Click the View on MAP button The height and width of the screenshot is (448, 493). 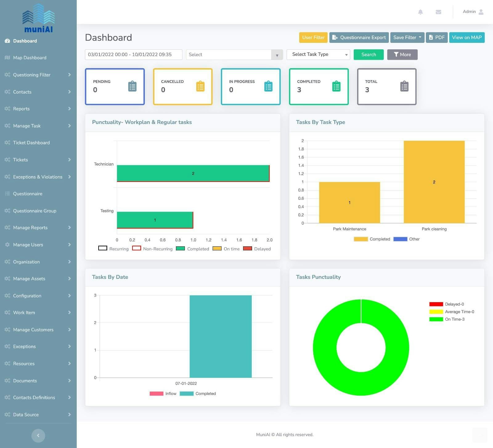tap(467, 37)
